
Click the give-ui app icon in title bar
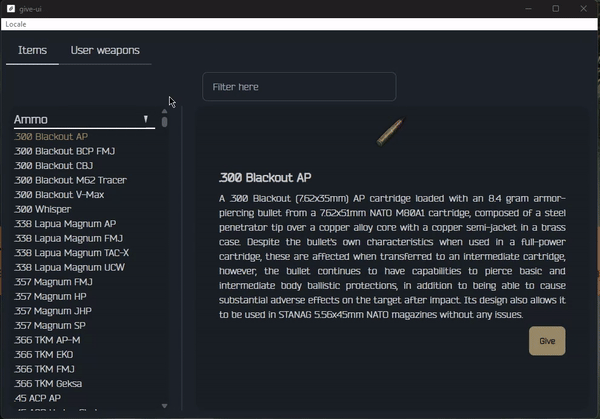tap(11, 8)
